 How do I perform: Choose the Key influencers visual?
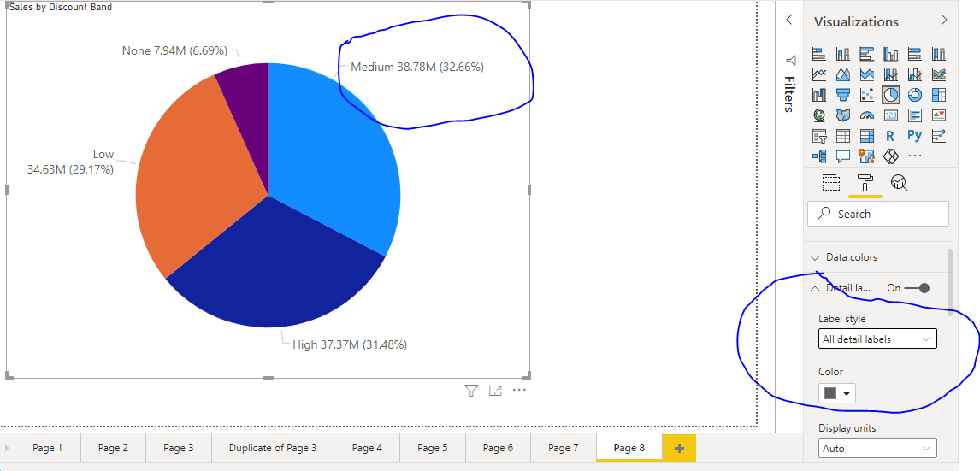click(938, 136)
